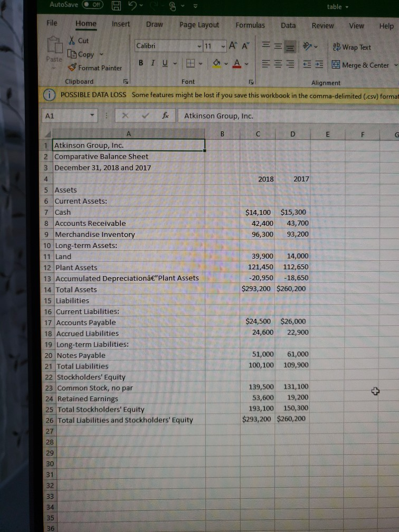The width and height of the screenshot is (399, 532).
Task: Click the Save disk icon
Action: (116, 6)
